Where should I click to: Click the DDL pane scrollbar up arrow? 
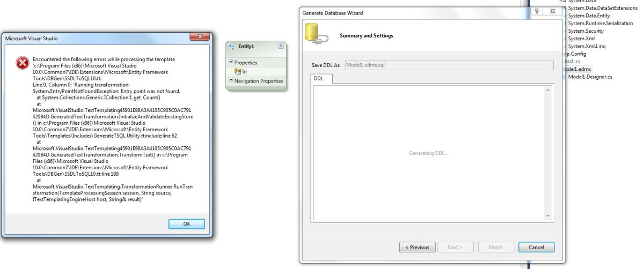[547, 90]
